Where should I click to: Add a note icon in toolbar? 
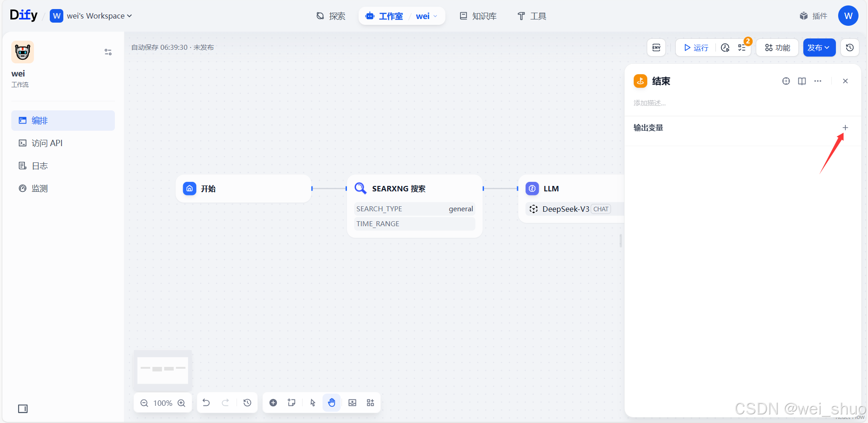pos(292,403)
